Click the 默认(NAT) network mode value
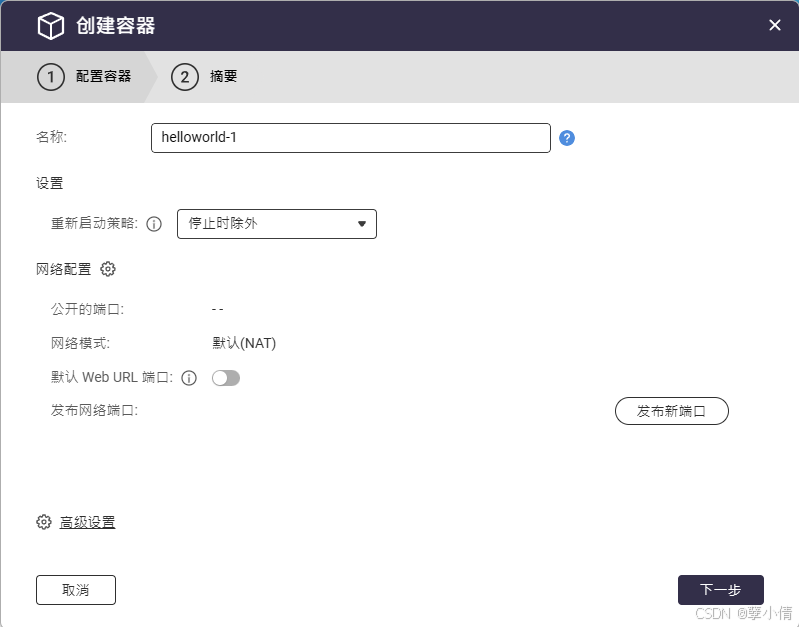Screen dimensions: 799x627 coord(244,343)
